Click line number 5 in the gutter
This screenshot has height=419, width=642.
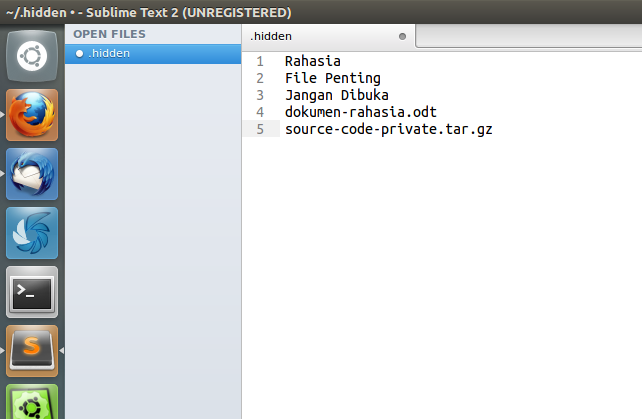(x=259, y=129)
